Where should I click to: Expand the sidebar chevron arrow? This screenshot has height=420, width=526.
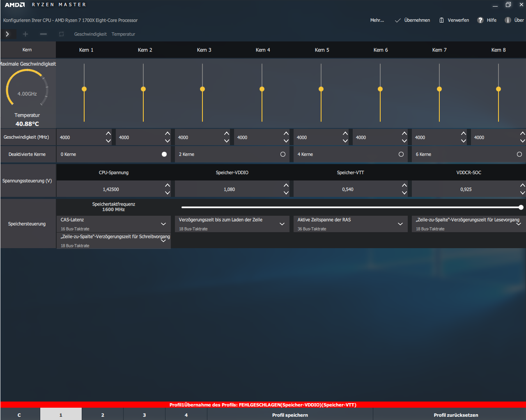tap(7, 34)
